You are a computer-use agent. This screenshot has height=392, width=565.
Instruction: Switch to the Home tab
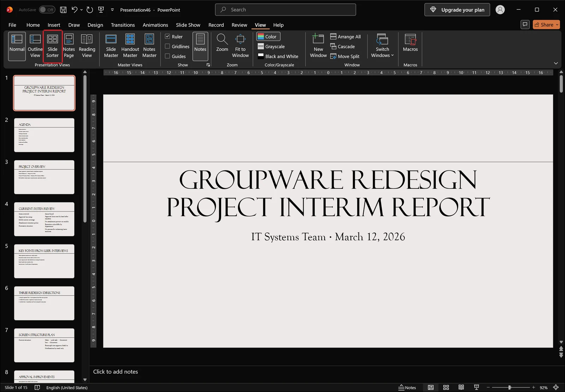tap(33, 25)
